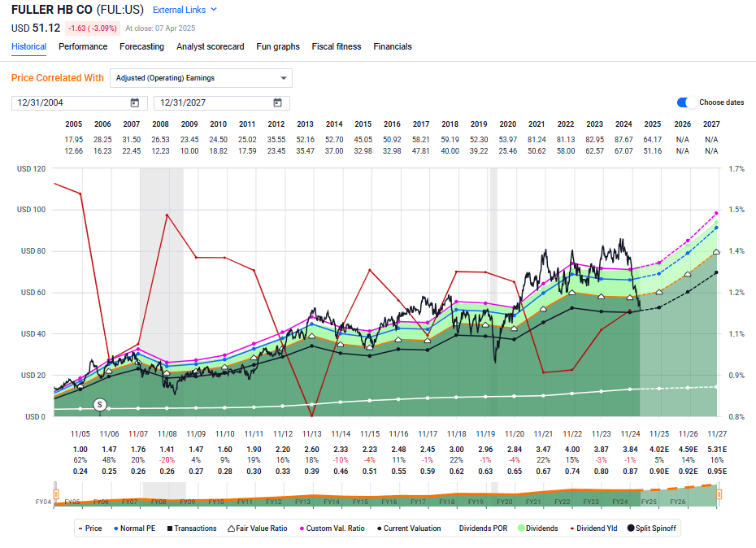
Task: View the Financials section
Action: (393, 46)
